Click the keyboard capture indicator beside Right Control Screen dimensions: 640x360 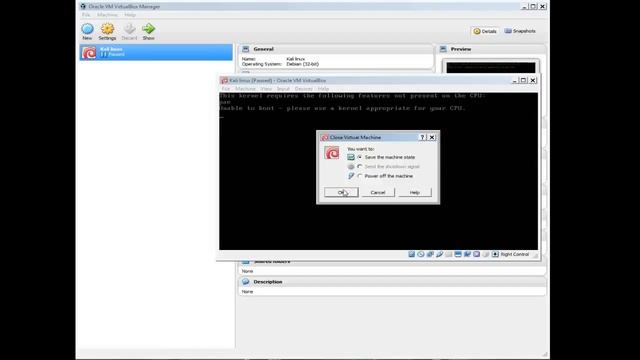pyautogui.click(x=495, y=254)
